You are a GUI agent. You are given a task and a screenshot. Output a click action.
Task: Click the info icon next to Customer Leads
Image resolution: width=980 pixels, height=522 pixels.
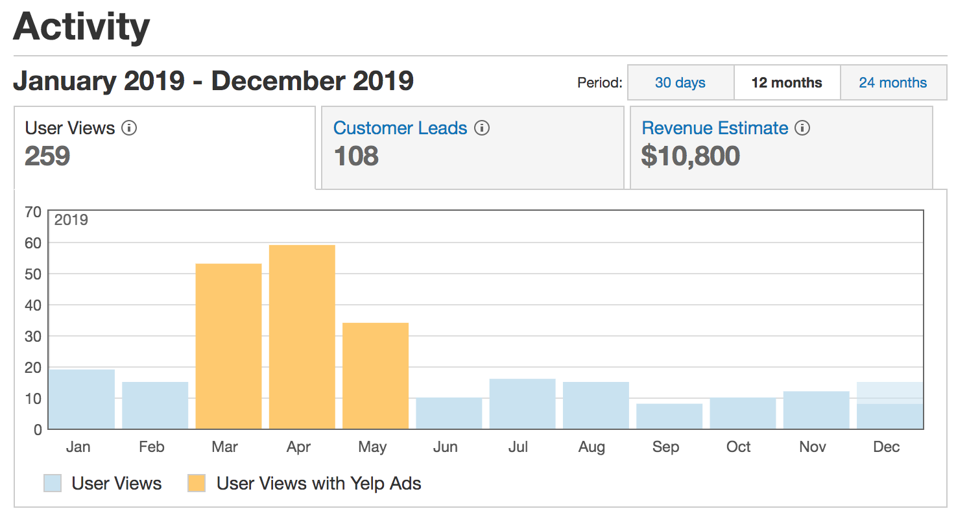pos(481,128)
